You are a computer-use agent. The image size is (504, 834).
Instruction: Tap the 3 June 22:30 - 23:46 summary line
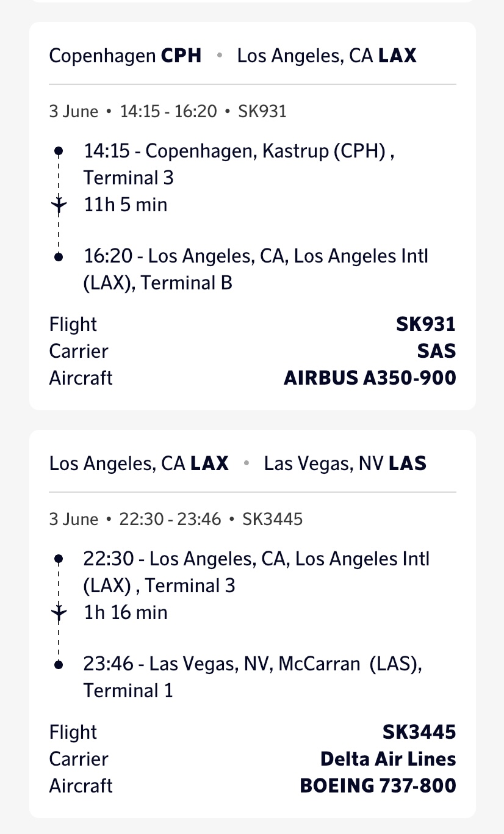(176, 520)
